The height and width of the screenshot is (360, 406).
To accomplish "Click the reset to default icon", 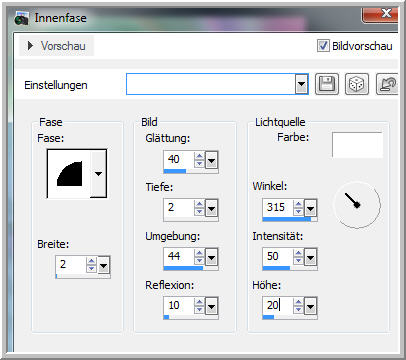I will (x=387, y=84).
